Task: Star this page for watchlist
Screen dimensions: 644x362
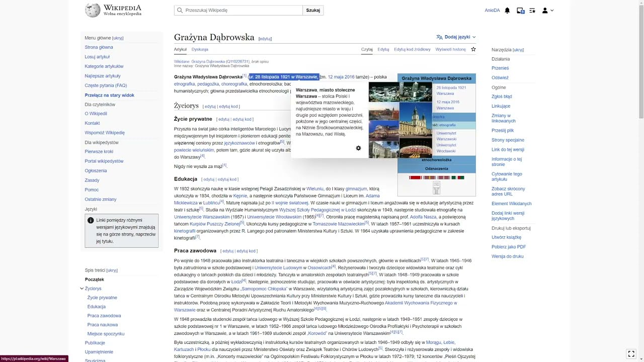Action: pyautogui.click(x=473, y=49)
